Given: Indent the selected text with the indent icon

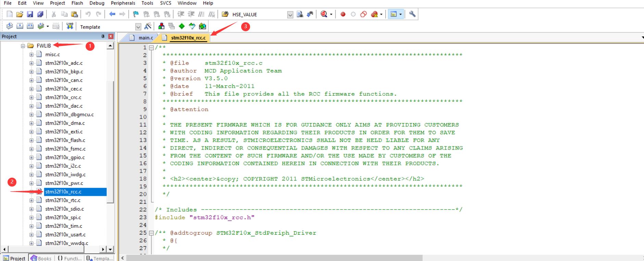Looking at the screenshot, I should [181, 14].
